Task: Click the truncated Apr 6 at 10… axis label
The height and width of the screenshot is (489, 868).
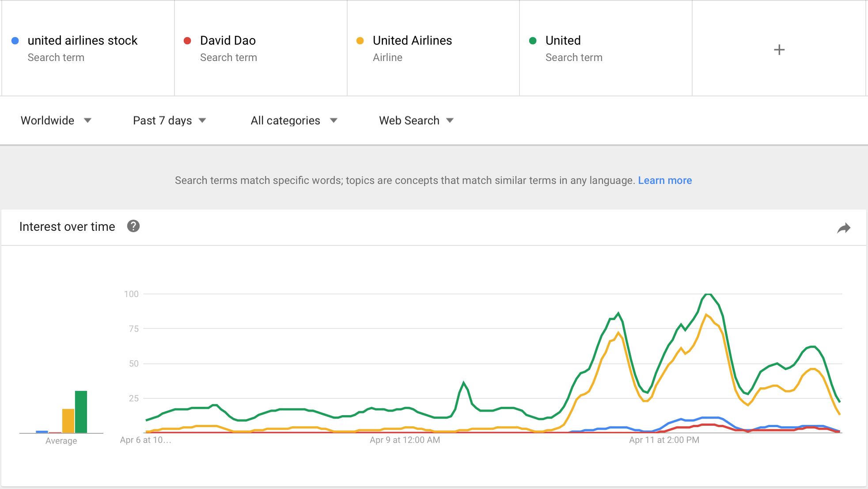Action: click(x=145, y=440)
